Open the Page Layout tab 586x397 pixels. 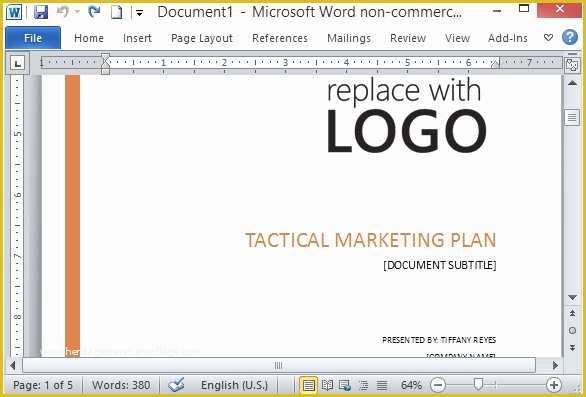tap(201, 38)
